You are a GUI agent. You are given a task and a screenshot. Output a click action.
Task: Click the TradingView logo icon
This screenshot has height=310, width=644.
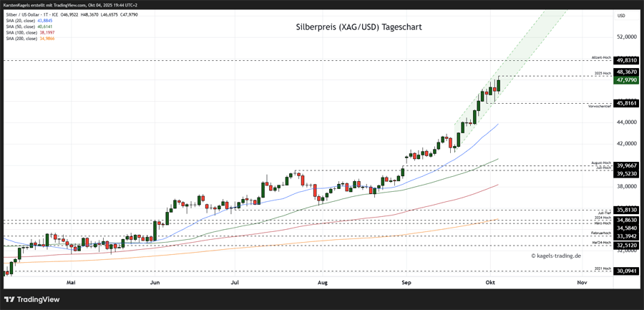coord(10,299)
